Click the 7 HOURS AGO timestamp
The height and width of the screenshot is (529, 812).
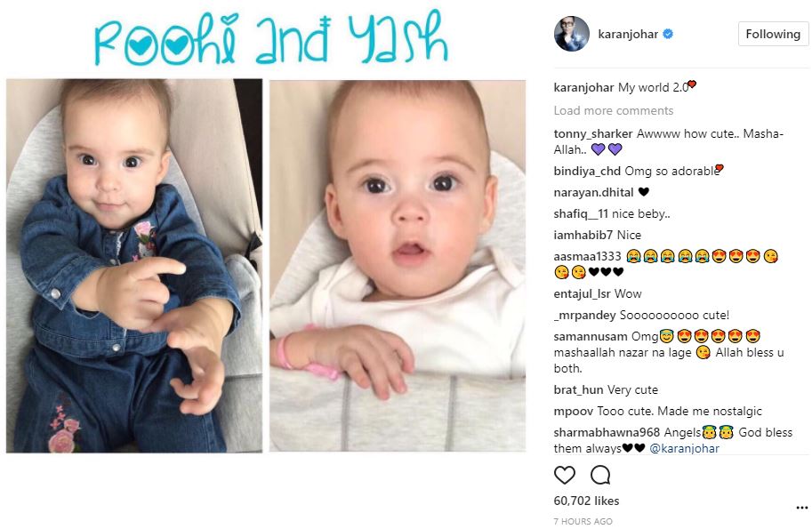(583, 521)
